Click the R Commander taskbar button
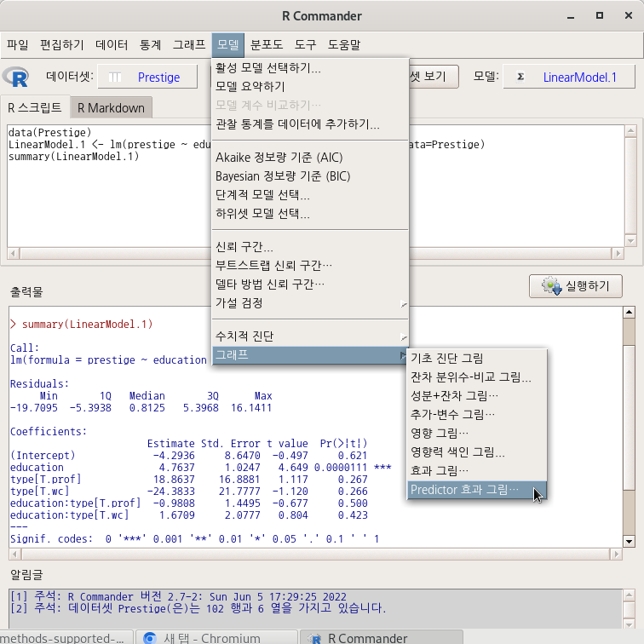Screen dimensions: 644x644 click(381, 638)
